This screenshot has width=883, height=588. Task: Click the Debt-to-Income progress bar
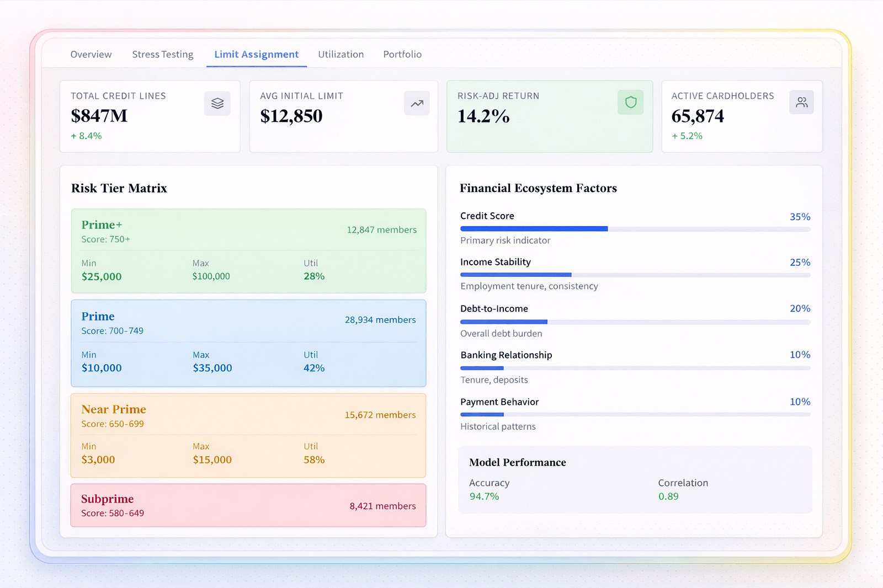tap(635, 322)
